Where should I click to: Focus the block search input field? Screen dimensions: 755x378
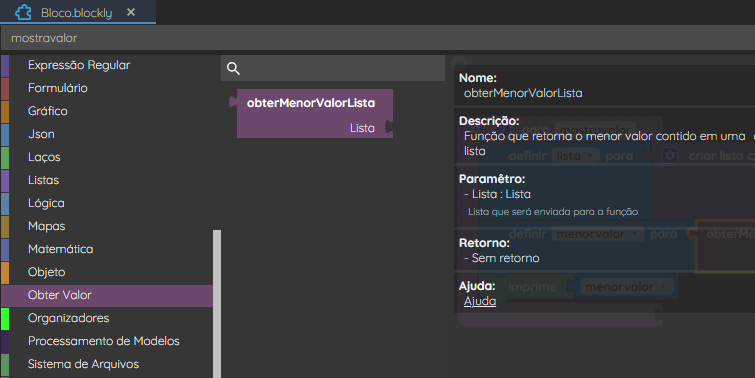point(333,68)
